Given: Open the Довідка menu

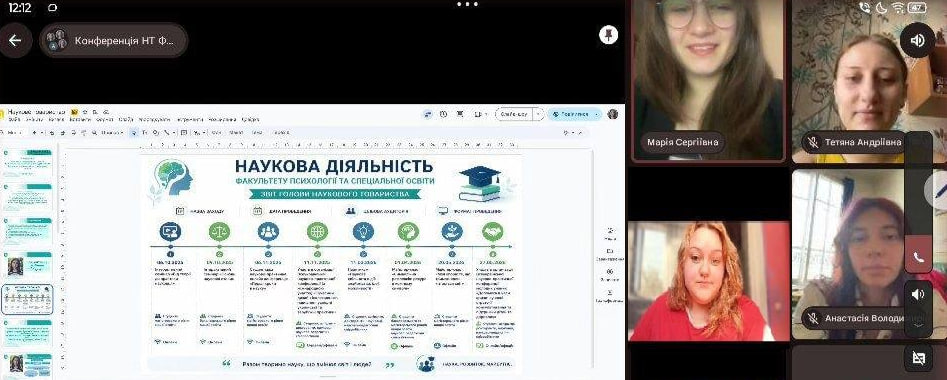Looking at the screenshot, I should [251, 120].
